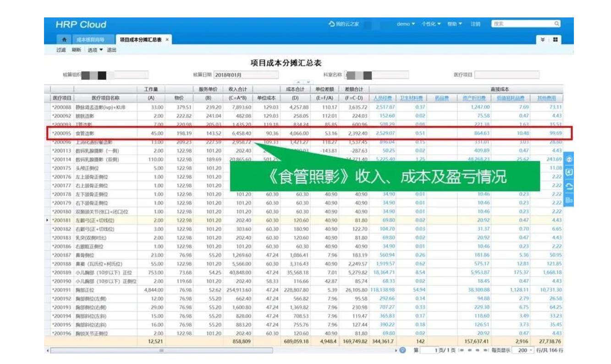Click the 资产折旧费 column header
Viewport: 611px width, 364px height.
pos(474,98)
